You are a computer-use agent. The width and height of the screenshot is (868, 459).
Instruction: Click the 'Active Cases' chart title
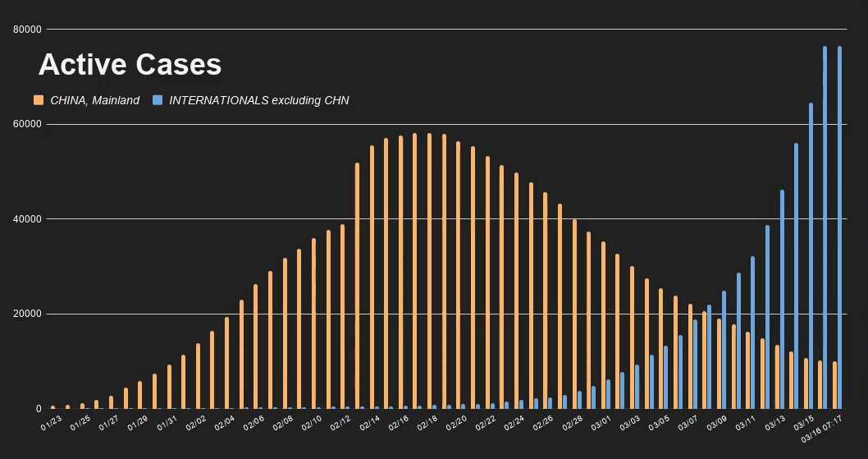(130, 65)
